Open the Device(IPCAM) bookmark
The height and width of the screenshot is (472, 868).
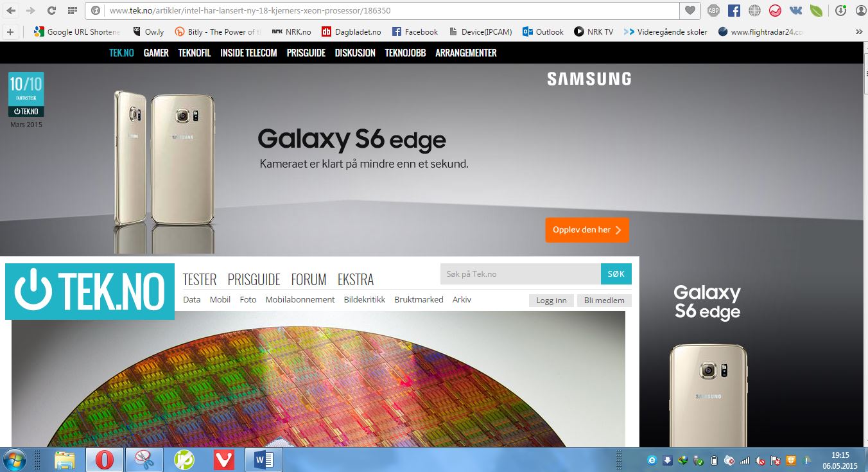coord(480,31)
